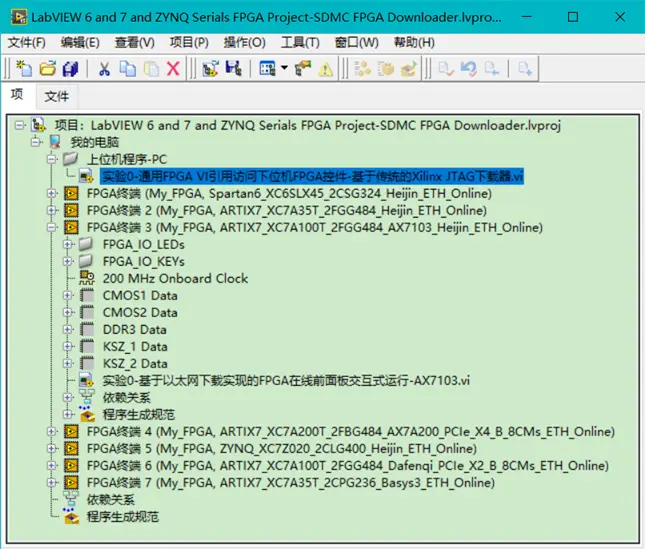Click the Copy toolbar icon
The height and width of the screenshot is (549, 645).
(x=128, y=68)
